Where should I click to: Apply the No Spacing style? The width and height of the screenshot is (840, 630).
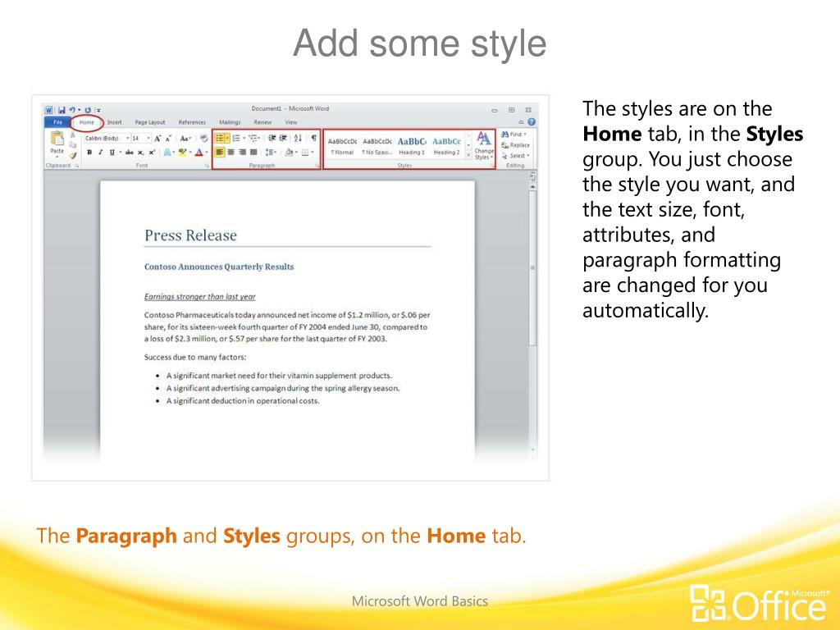pyautogui.click(x=377, y=146)
